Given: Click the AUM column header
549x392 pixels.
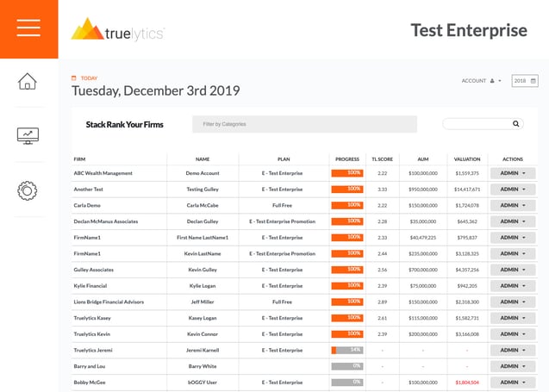Looking at the screenshot, I should click(423, 159).
